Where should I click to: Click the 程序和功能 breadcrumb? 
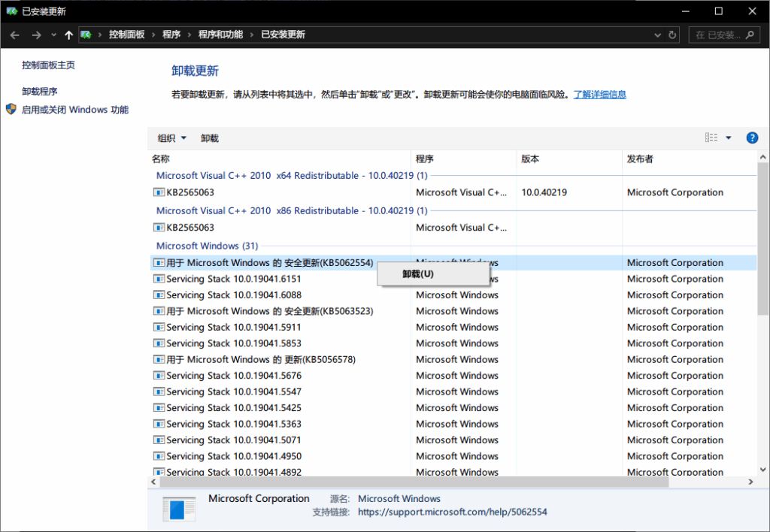(220, 35)
